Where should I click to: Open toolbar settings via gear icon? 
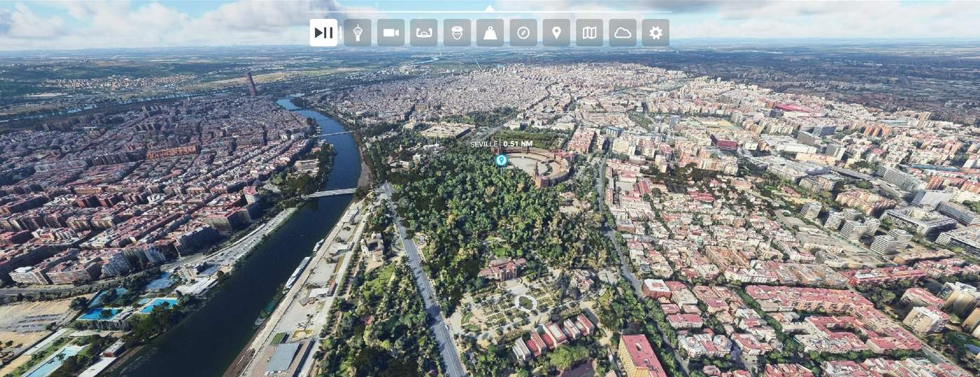pyautogui.click(x=655, y=33)
